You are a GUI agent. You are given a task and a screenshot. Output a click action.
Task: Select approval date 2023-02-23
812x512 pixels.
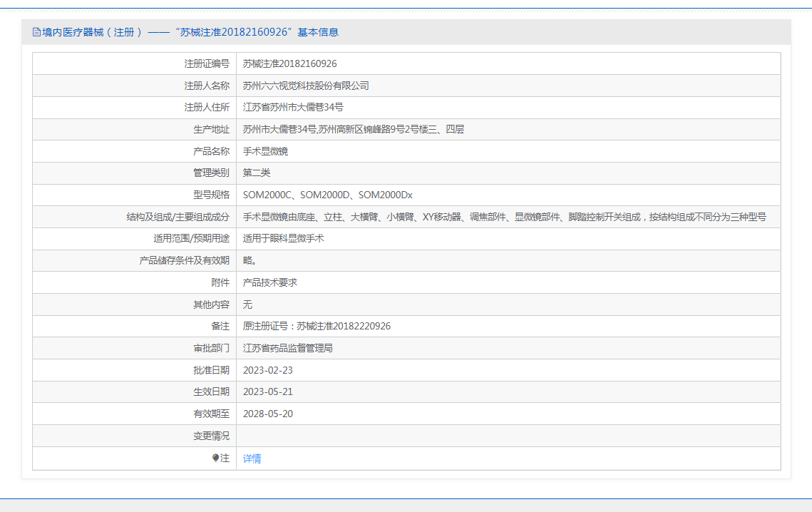coord(268,370)
